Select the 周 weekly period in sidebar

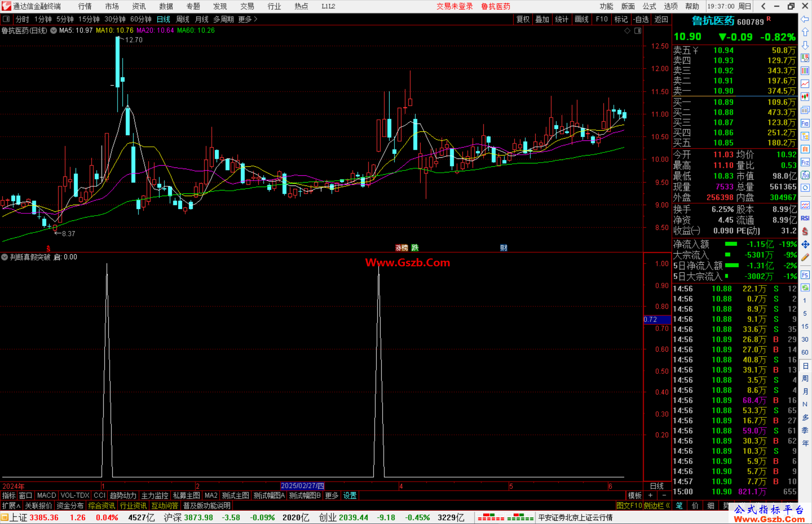pos(805,378)
